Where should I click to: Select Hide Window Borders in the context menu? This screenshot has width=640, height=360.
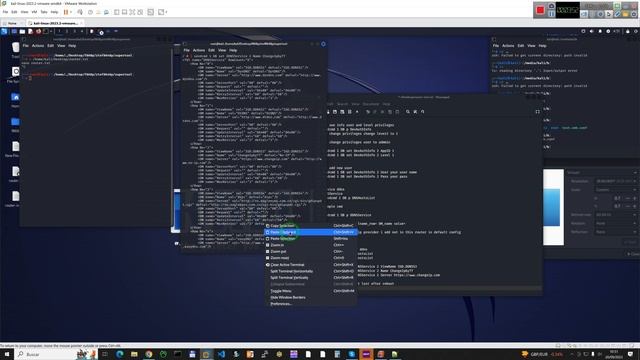(x=311, y=298)
